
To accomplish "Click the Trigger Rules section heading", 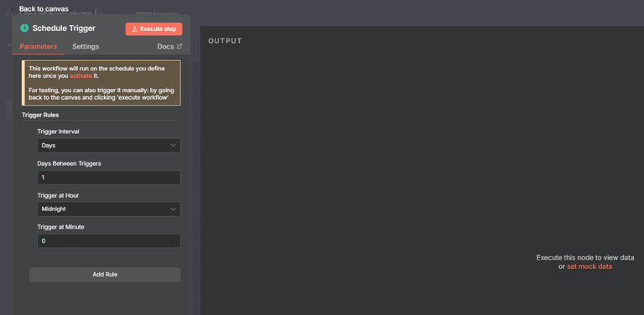I will click(40, 116).
